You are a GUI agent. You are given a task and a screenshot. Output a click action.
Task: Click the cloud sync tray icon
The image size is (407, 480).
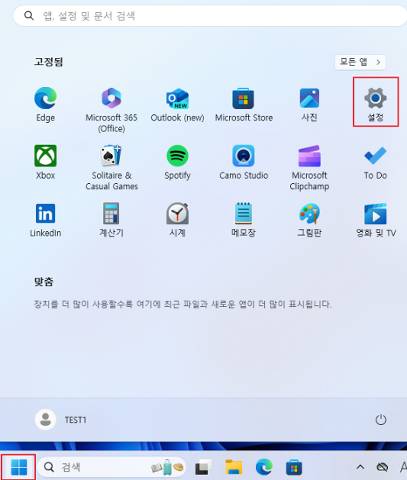coord(382,467)
